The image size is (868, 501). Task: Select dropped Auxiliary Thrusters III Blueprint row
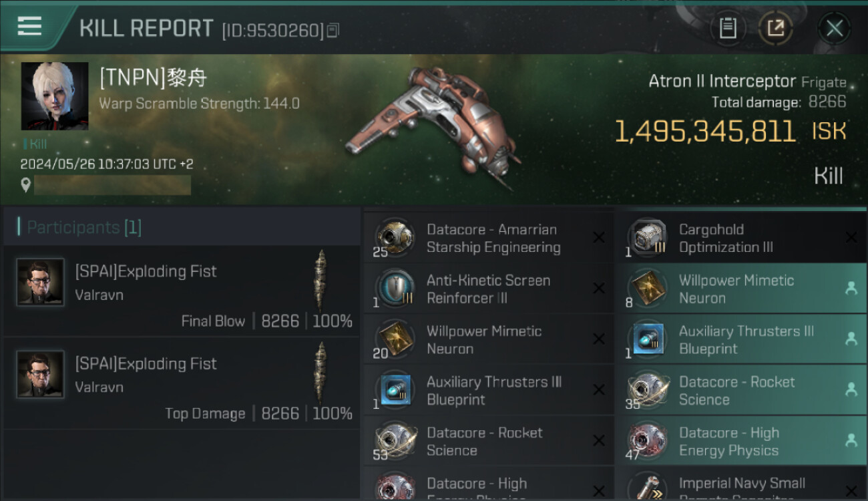point(741,339)
